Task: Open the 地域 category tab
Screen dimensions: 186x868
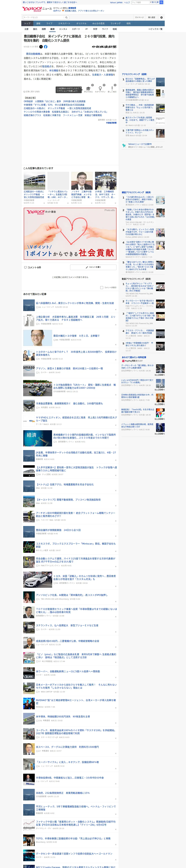Action: pyautogui.click(x=114, y=29)
